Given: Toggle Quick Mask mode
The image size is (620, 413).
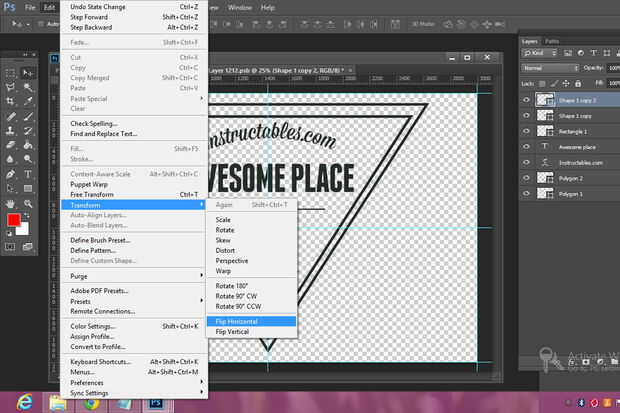Looking at the screenshot, I should tap(10, 247).
